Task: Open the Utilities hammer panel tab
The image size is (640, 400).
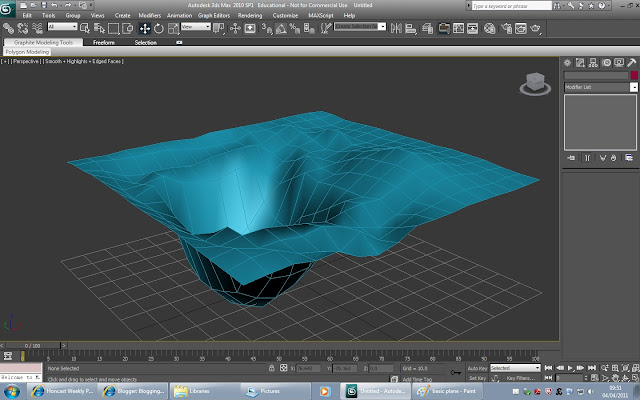Action: [631, 62]
